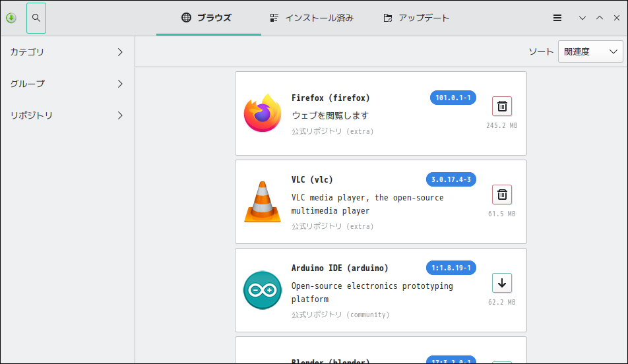Open the アップデート tab
Viewport: 628px width, 364px height.
[x=416, y=18]
